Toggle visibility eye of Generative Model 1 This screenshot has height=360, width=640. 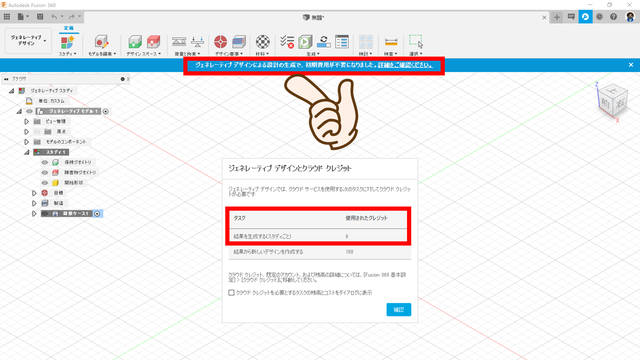[29, 111]
